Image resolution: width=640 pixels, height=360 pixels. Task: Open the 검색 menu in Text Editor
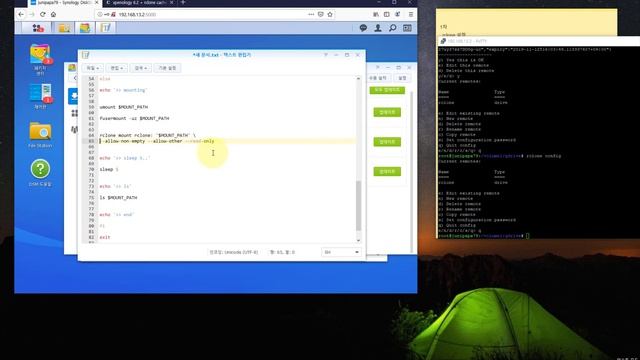click(x=140, y=68)
